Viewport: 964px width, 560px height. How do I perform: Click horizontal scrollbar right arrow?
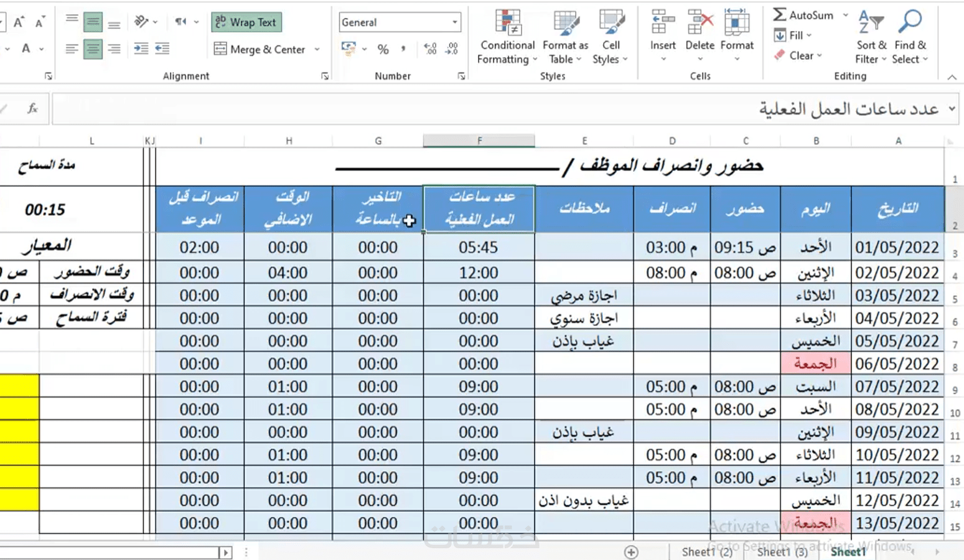pyautogui.click(x=225, y=553)
